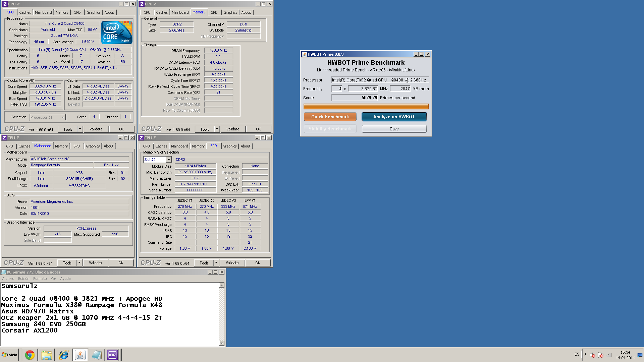Click the BIOS date 03/11/2010
The image size is (644, 362).
[79, 214]
